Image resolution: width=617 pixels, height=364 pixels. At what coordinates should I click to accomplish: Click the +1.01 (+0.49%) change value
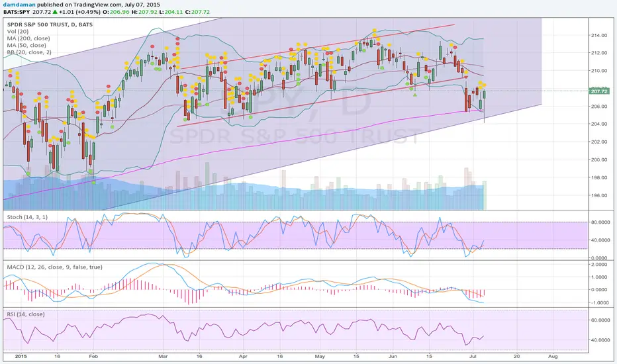click(x=80, y=12)
